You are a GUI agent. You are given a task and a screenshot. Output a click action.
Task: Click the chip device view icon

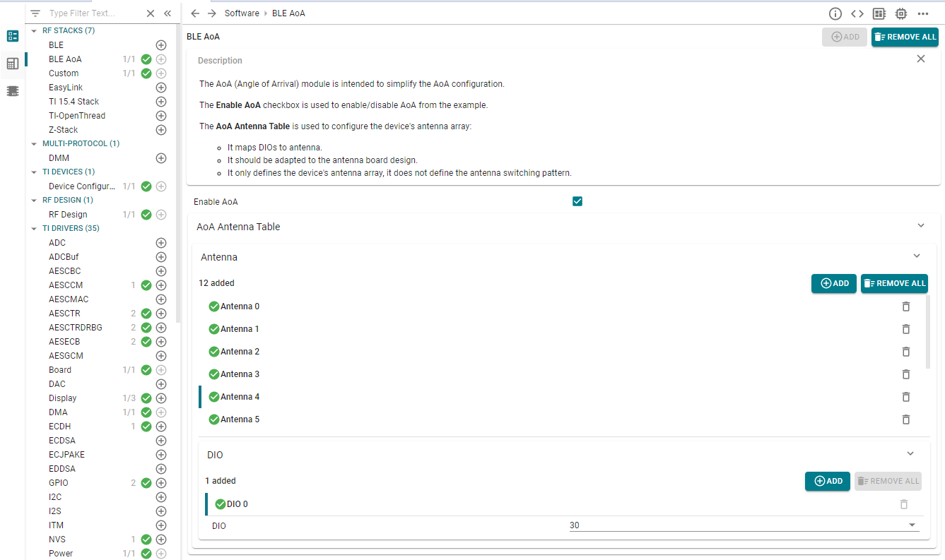coord(902,13)
